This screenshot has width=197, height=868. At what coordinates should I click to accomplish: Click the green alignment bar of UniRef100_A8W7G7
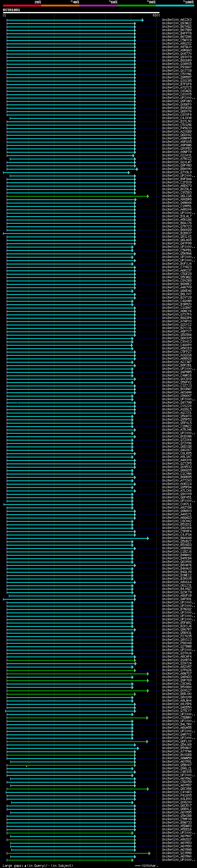coord(78,674)
